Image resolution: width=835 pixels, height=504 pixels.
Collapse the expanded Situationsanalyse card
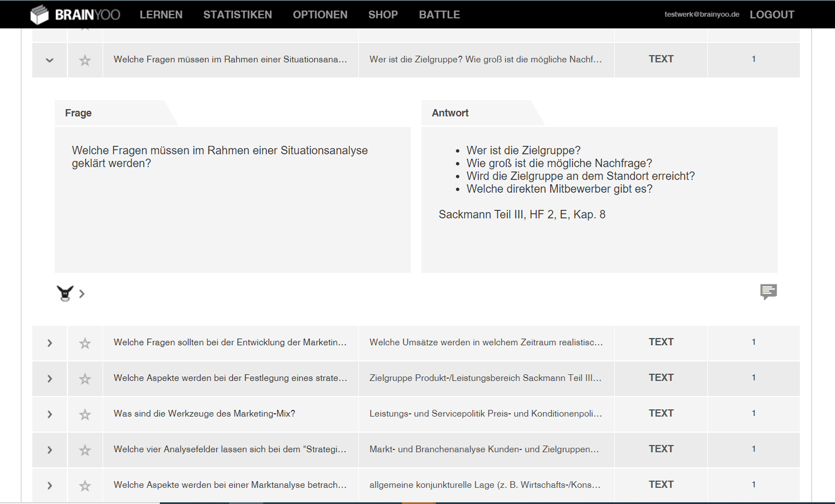(50, 60)
